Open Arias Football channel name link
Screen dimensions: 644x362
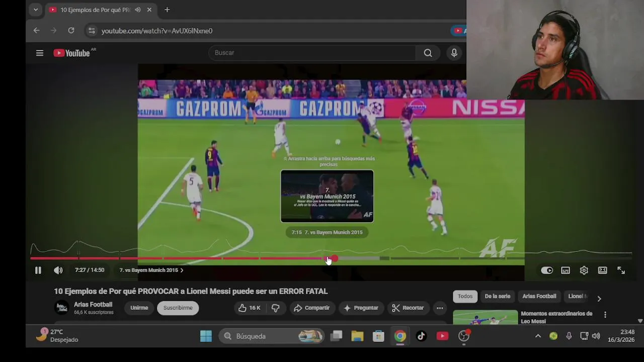(93, 305)
